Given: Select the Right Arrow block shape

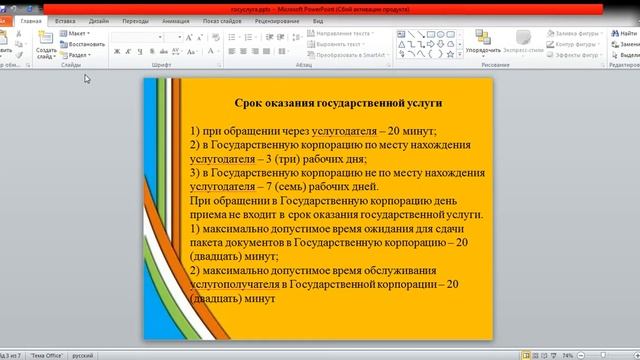Looking at the screenshot, I should [431, 44].
